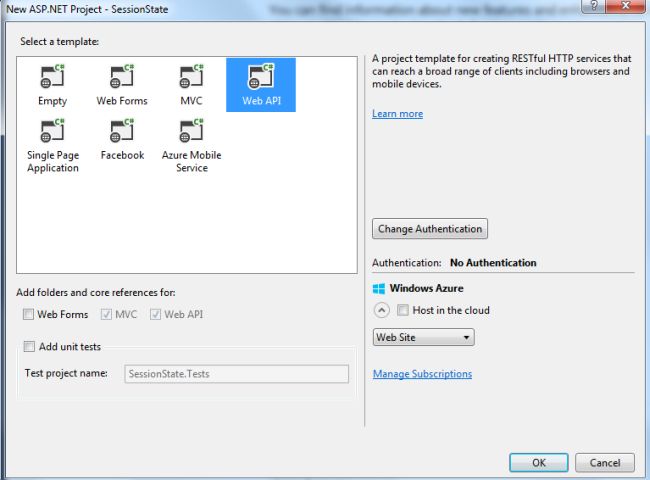Select the Azure Mobile Service template
The image size is (650, 480).
coord(192,145)
